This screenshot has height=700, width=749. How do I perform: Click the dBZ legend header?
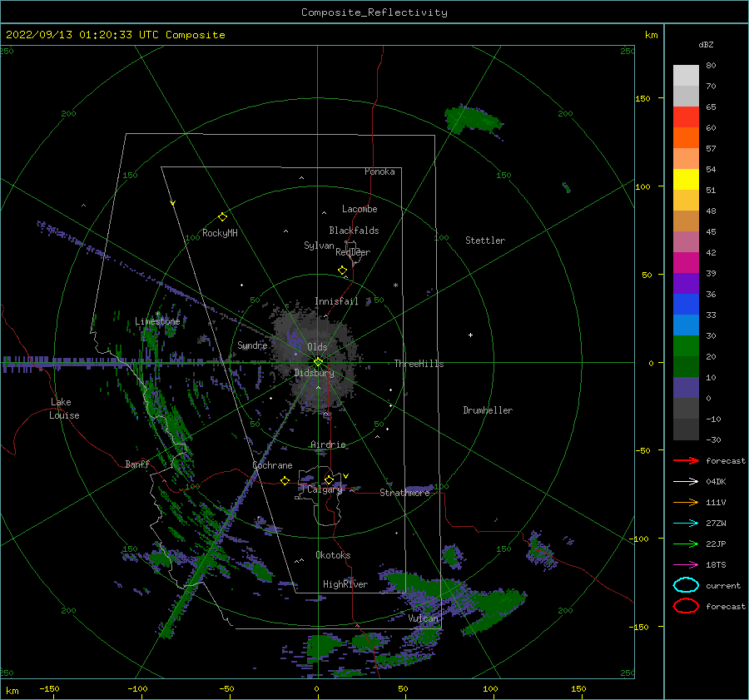click(x=706, y=44)
